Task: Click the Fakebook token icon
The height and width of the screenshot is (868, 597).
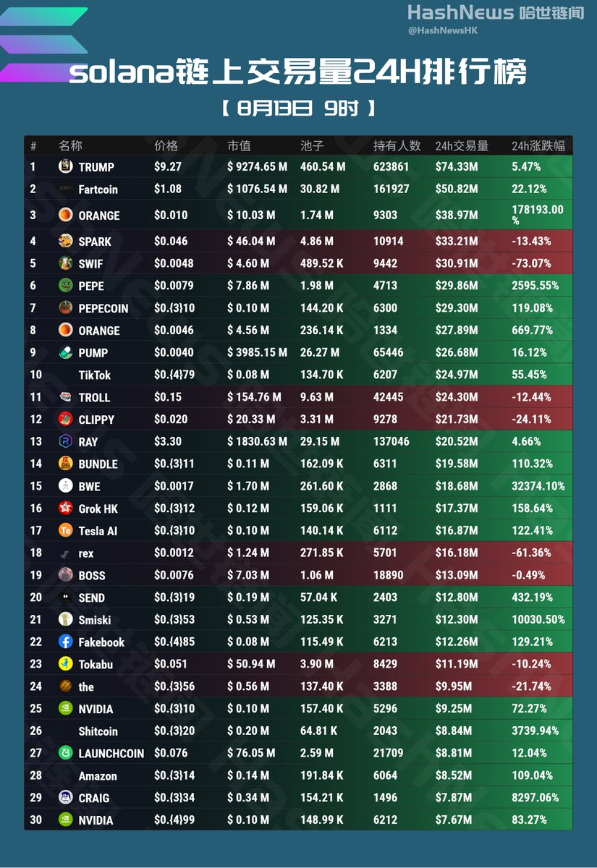Action: [66, 642]
